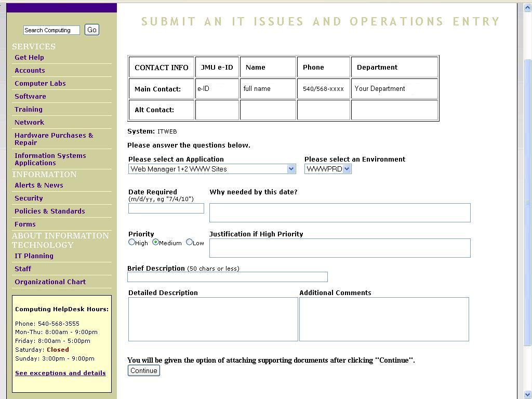Open the Training link
The height and width of the screenshot is (399, 532).
coord(29,109)
